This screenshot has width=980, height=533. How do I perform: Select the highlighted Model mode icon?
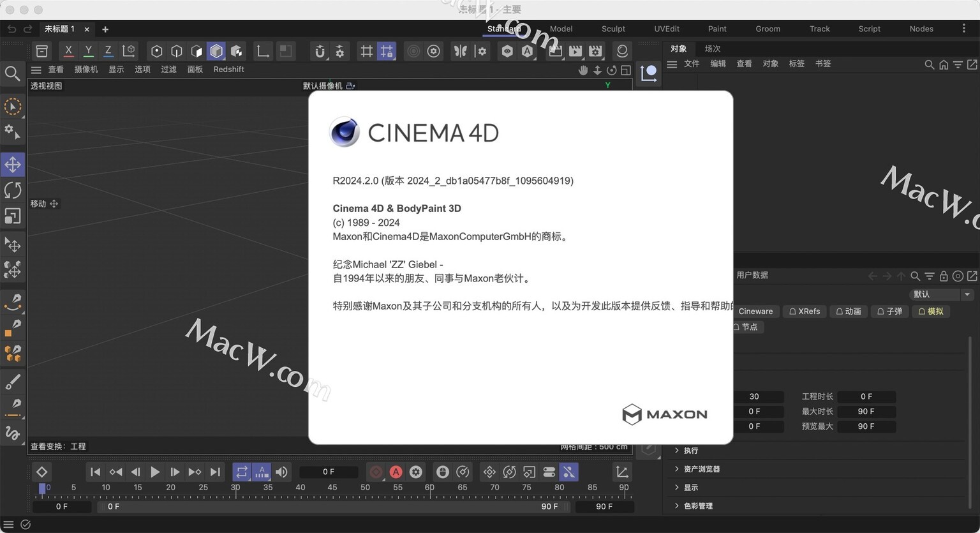tap(216, 51)
